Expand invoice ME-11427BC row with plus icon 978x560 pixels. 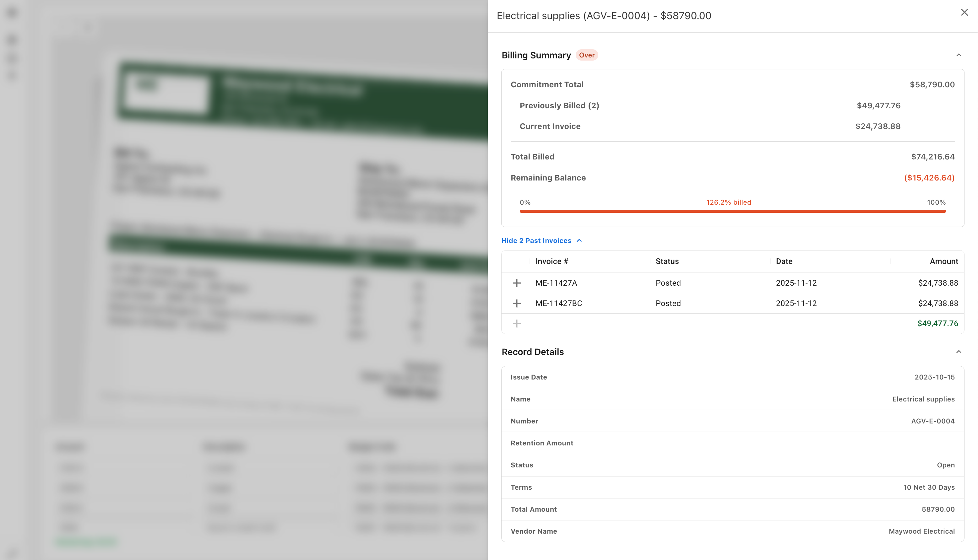coord(517,304)
